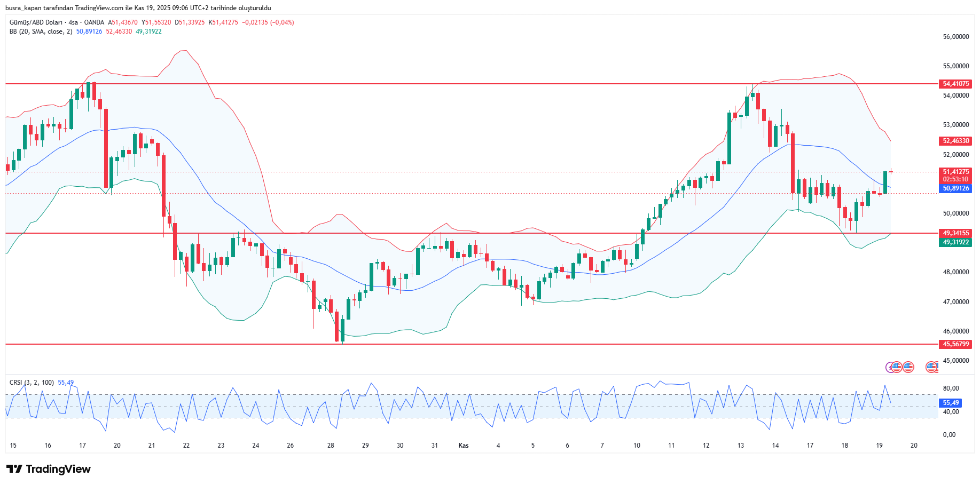Click the red 49,34155 support line label
Viewport: 980px width, 485px height.
[x=955, y=233]
